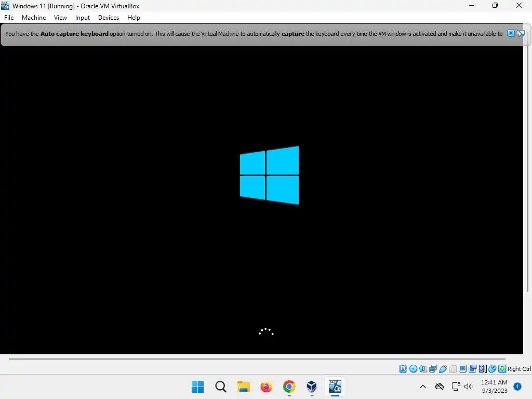Screen dimensions: 532x399
Task: Open the display status indicator
Action: (462, 369)
